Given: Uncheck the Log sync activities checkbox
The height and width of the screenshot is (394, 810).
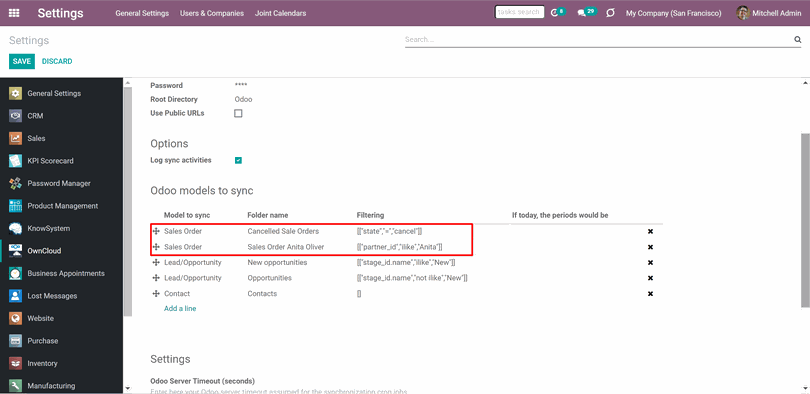Looking at the screenshot, I should pos(238,160).
